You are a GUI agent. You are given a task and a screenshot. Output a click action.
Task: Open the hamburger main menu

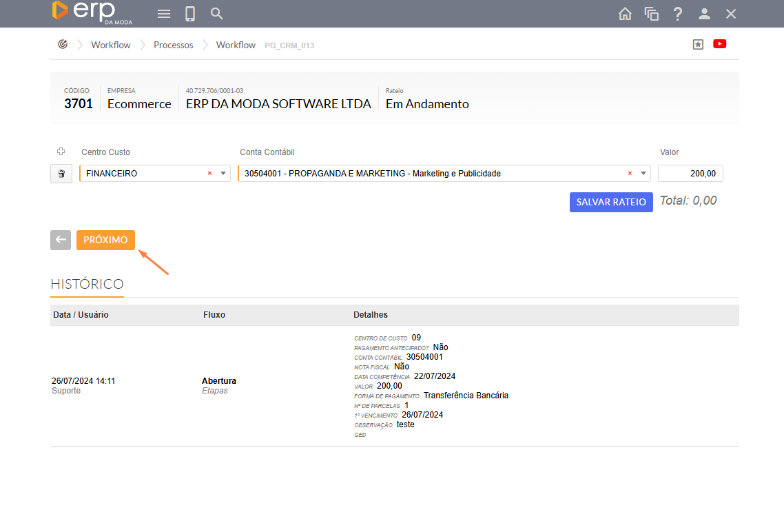coord(164,14)
